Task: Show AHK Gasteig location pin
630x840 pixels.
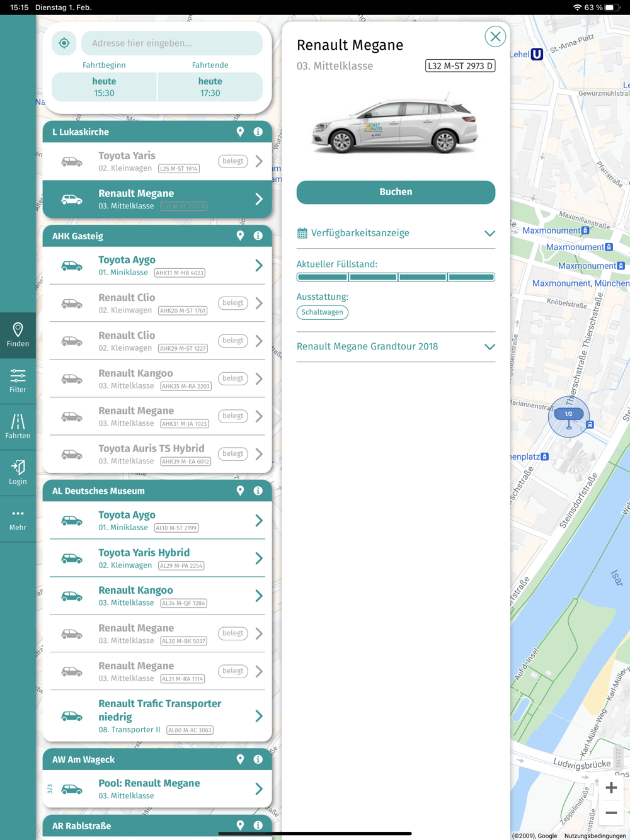Action: [x=240, y=236]
